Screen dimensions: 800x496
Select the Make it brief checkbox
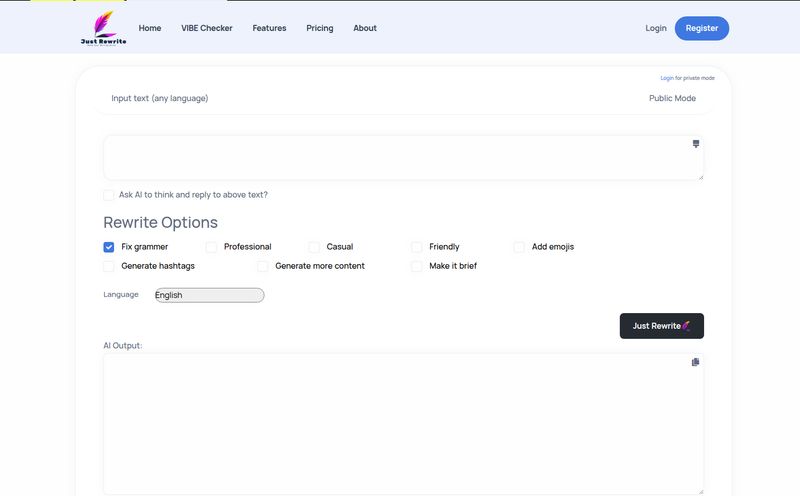point(416,266)
